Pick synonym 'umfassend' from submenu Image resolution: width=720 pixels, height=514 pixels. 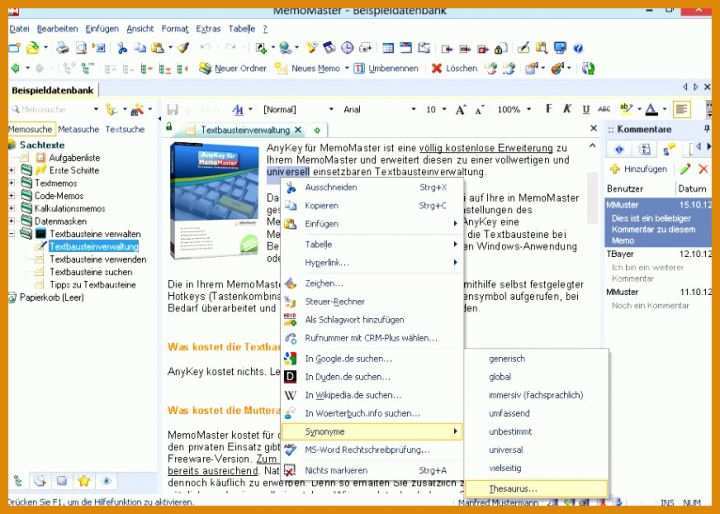(x=537, y=413)
